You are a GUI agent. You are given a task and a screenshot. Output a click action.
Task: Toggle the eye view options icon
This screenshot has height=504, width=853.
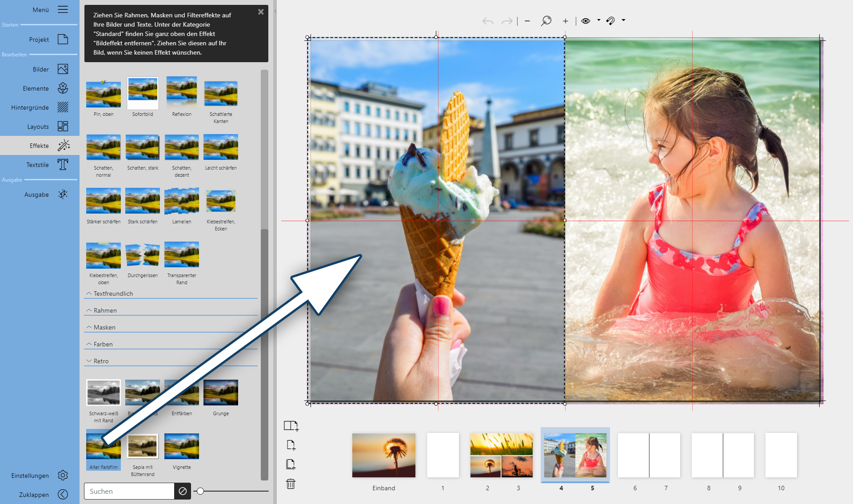586,21
